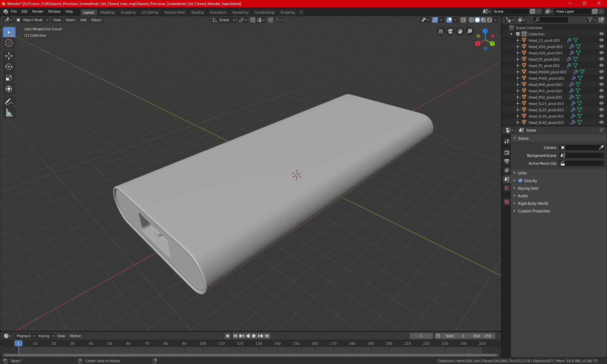Viewport: 607px width, 364px height.
Task: Open the Render properties tab icon
Action: click(507, 153)
